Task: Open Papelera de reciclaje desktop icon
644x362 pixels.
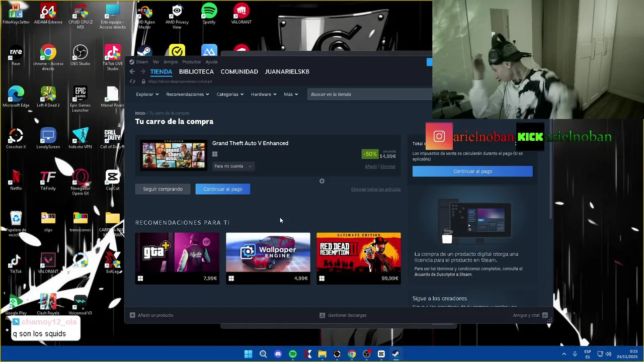Action: pos(16,224)
